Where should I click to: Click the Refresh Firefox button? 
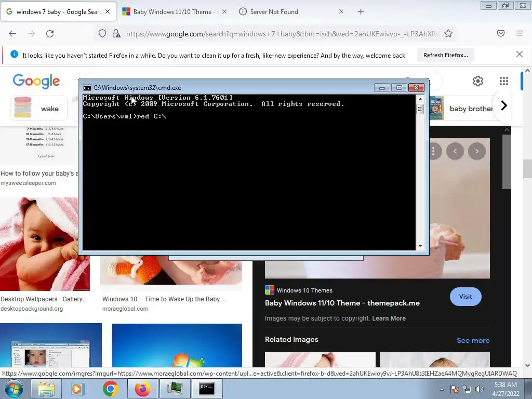coord(445,55)
